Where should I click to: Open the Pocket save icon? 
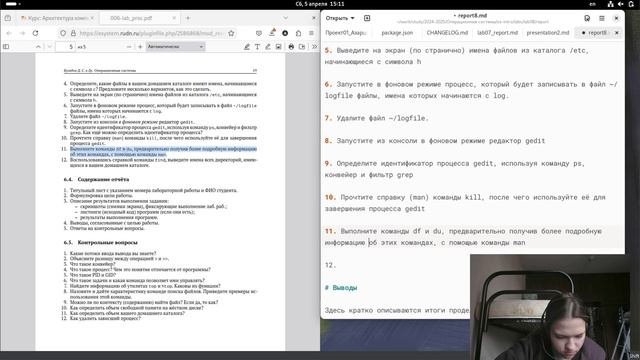(x=259, y=33)
